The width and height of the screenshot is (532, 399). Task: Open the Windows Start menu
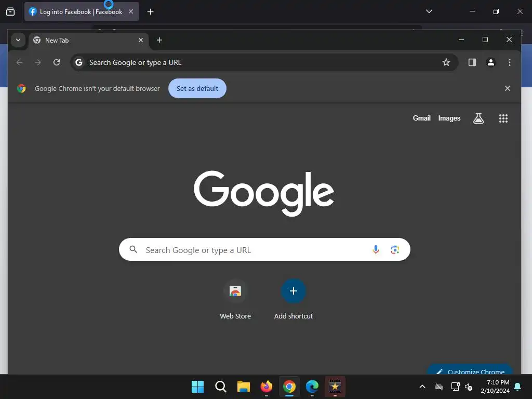pyautogui.click(x=197, y=387)
